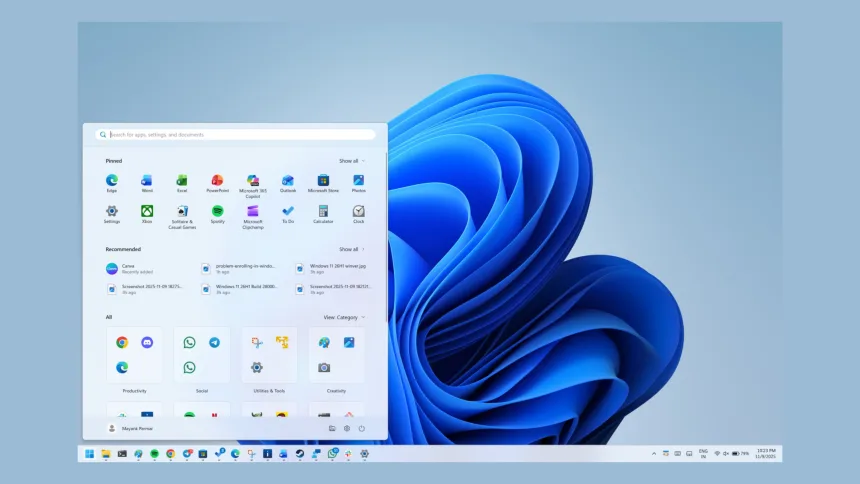Open Microsoft 365 Copilot
The height and width of the screenshot is (484, 860).
pos(253,186)
